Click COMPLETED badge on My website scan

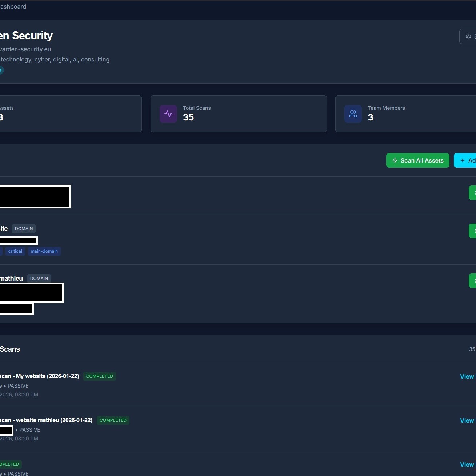click(99, 376)
